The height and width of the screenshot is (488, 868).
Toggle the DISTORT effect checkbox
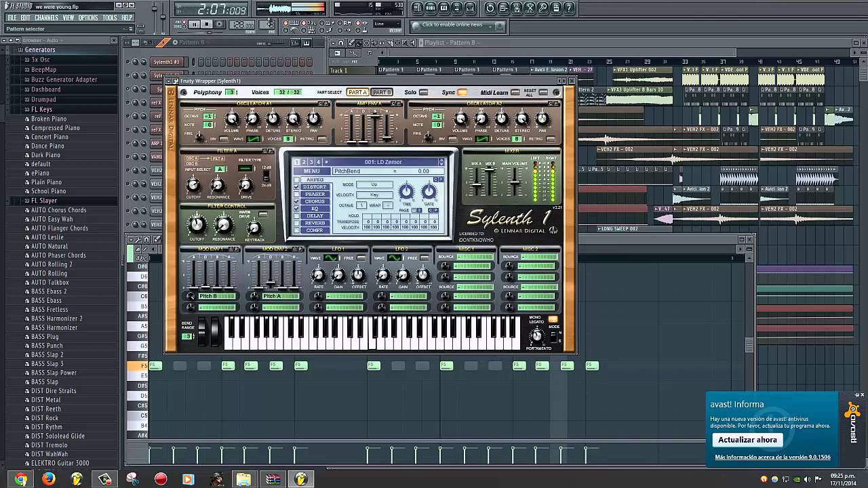pyautogui.click(x=296, y=187)
